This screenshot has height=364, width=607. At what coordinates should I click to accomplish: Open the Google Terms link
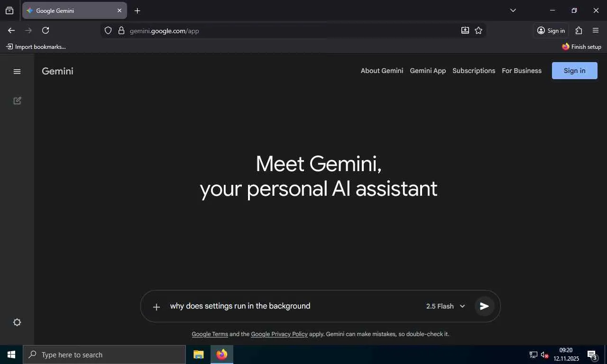210,334
